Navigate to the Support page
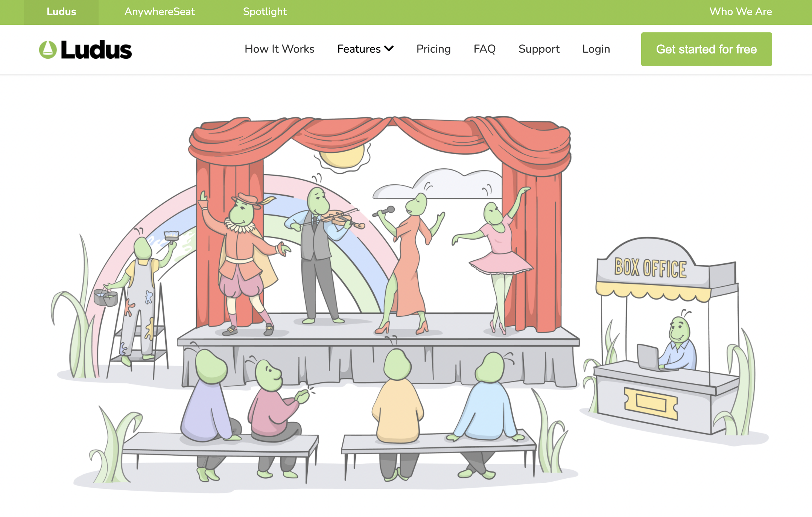The width and height of the screenshot is (812, 517). pos(539,49)
